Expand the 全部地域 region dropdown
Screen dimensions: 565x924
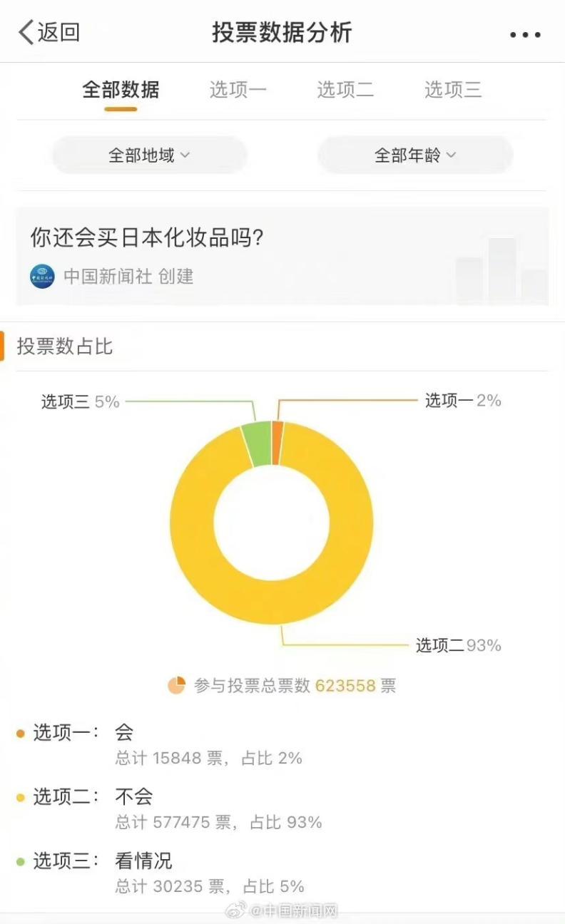pyautogui.click(x=149, y=155)
